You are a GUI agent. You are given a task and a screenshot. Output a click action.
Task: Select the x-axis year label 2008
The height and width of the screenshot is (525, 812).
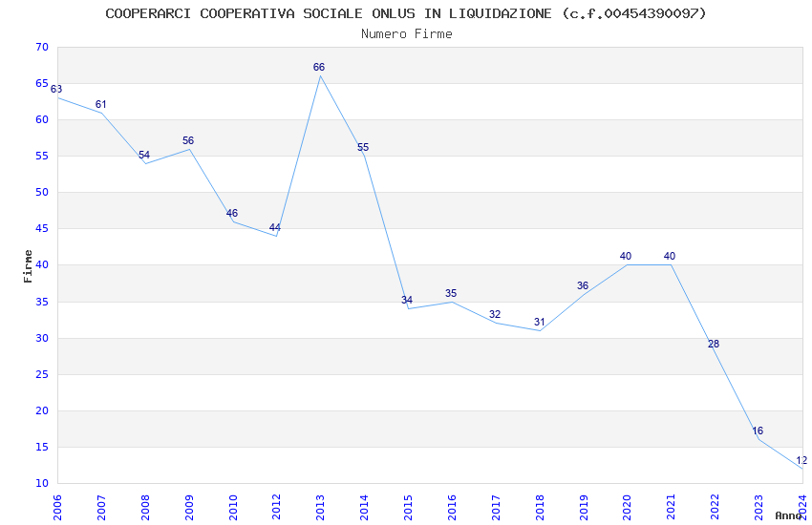click(x=145, y=508)
